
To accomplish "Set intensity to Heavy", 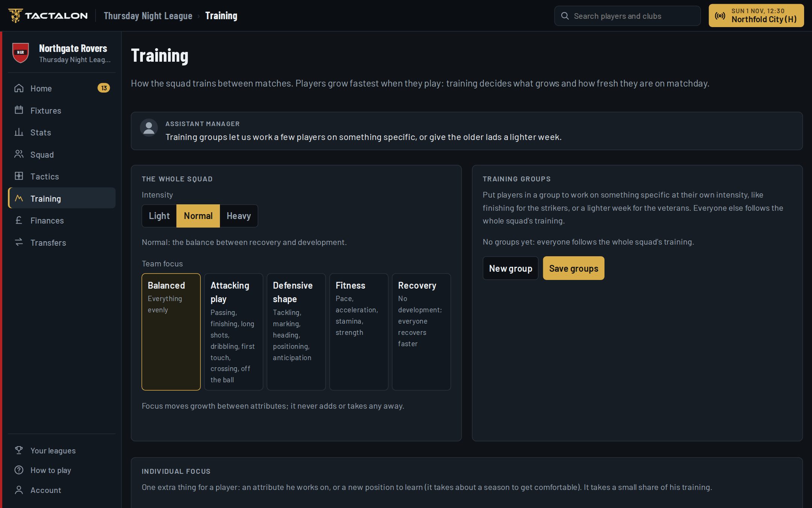I will [x=239, y=216].
